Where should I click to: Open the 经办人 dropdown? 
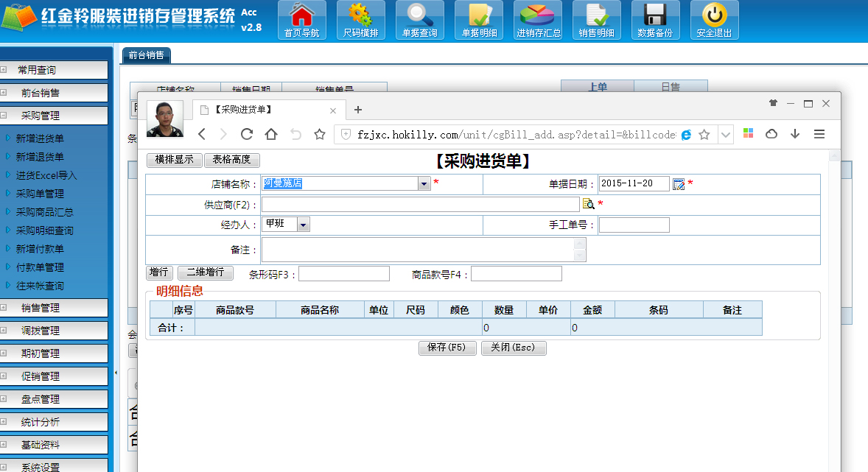click(304, 225)
